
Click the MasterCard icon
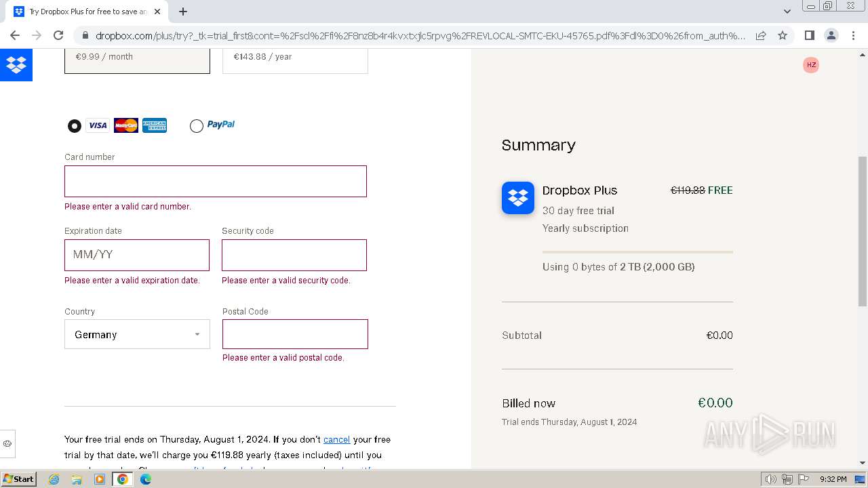(126, 125)
